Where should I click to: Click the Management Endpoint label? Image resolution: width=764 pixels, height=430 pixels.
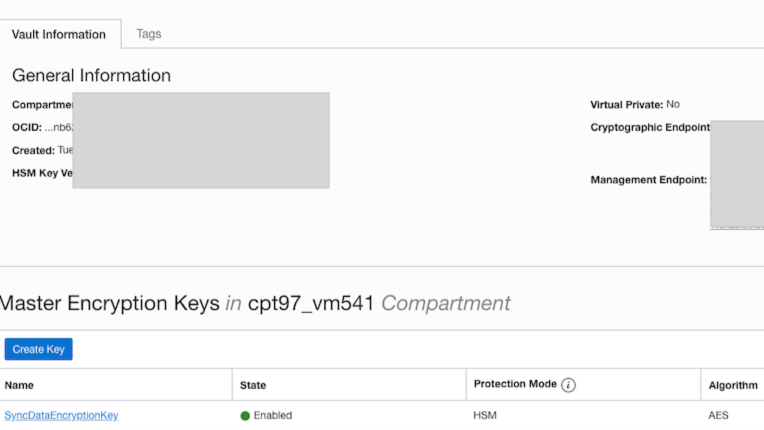(648, 180)
